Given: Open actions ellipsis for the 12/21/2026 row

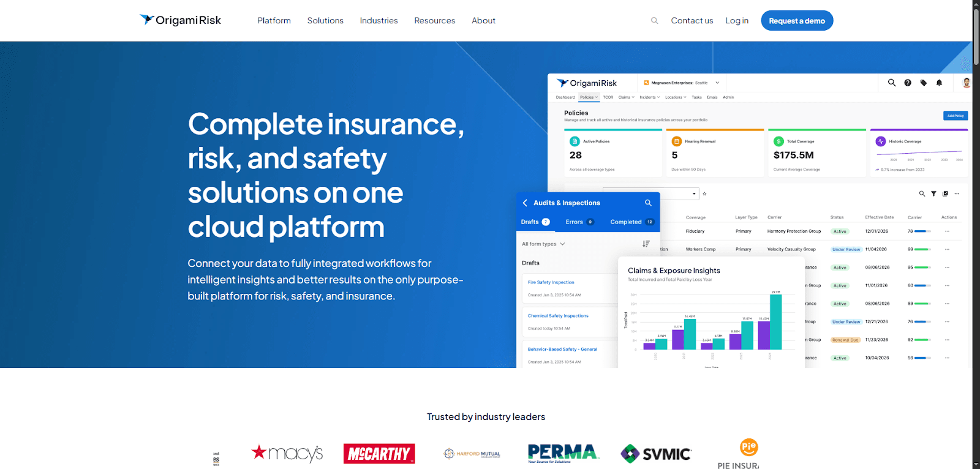Looking at the screenshot, I should tap(947, 321).
